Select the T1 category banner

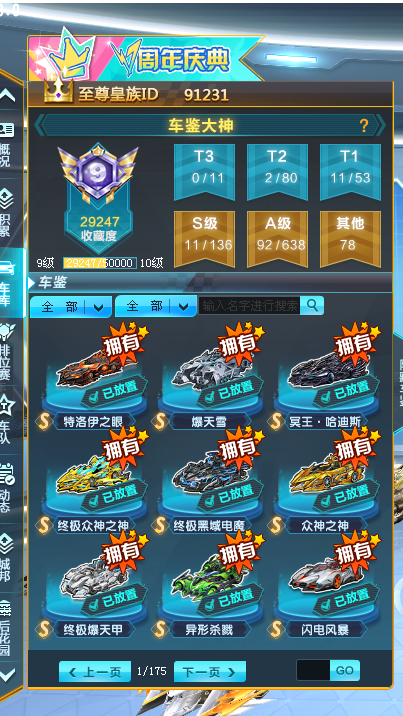pos(350,172)
